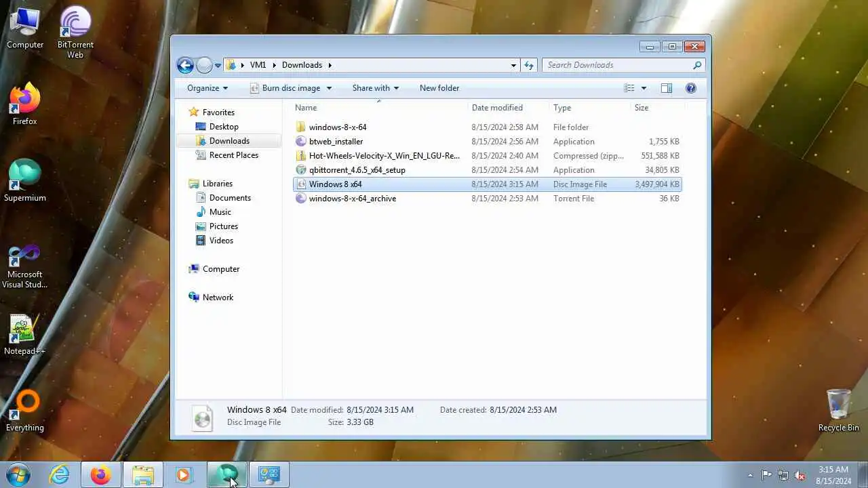Select Videos library in navigation pane
Screen dimensions: 868x488
pyautogui.click(x=221, y=241)
